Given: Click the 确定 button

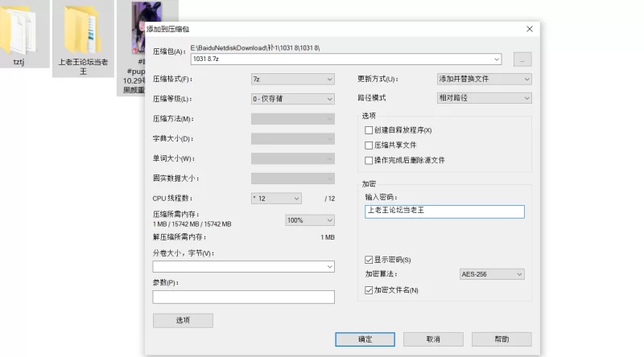Looking at the screenshot, I should click(365, 339).
